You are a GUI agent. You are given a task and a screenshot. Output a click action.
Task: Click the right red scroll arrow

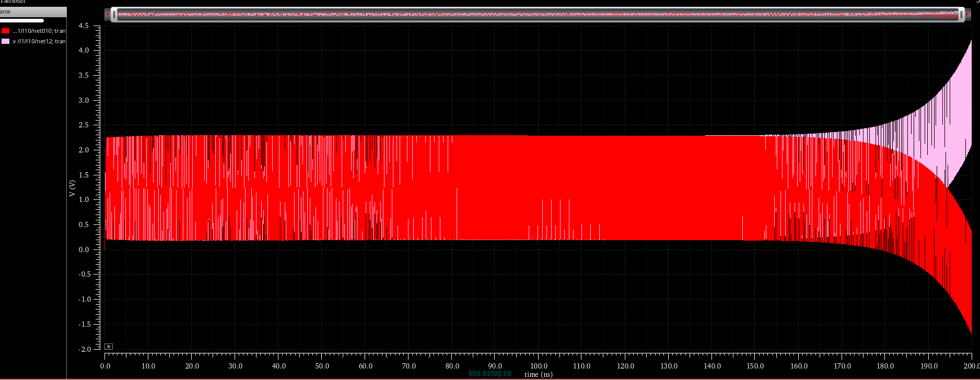[966, 15]
